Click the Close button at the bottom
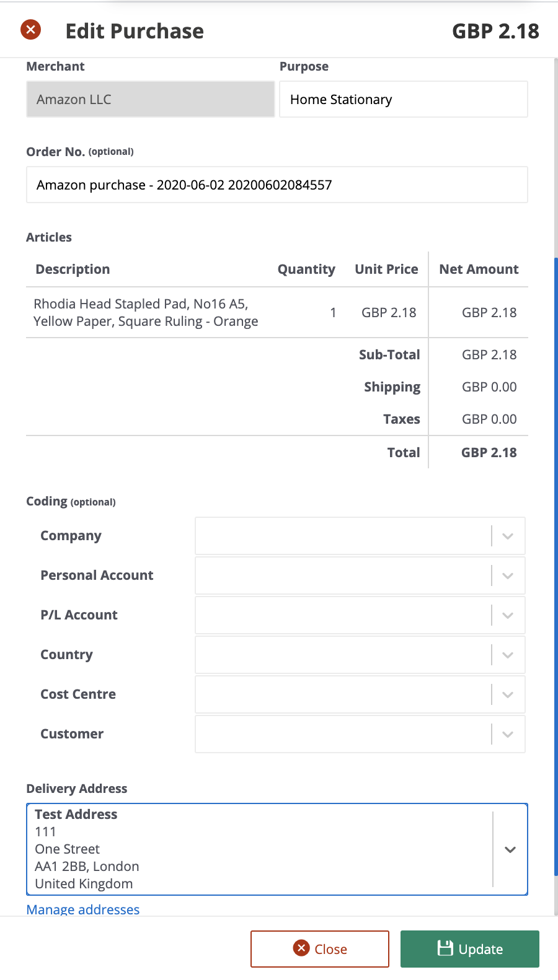The height and width of the screenshot is (980, 558). [319, 948]
